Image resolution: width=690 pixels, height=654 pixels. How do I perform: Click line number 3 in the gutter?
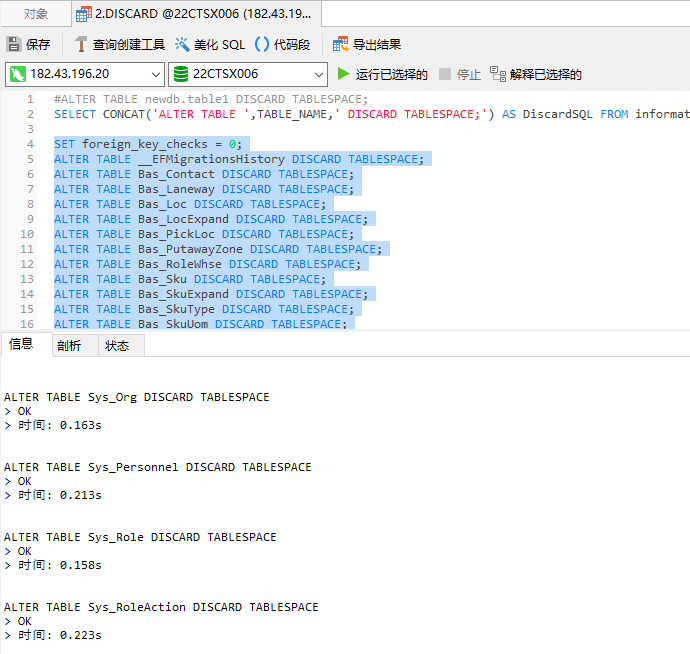(x=30, y=129)
